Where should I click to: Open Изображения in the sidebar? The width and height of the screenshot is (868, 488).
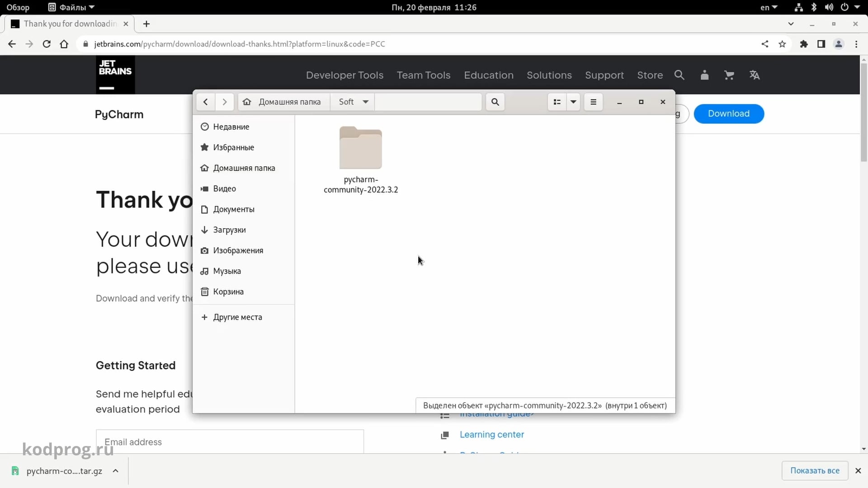click(x=243, y=250)
